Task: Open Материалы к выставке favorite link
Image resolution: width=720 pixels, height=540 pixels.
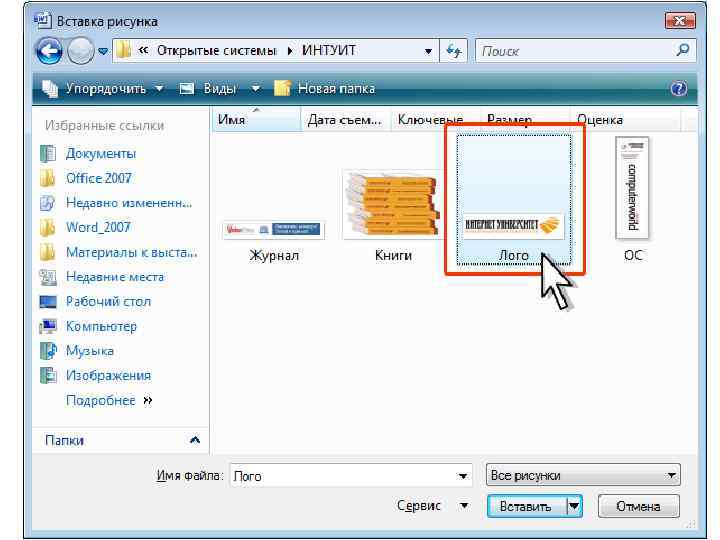Action: [132, 252]
